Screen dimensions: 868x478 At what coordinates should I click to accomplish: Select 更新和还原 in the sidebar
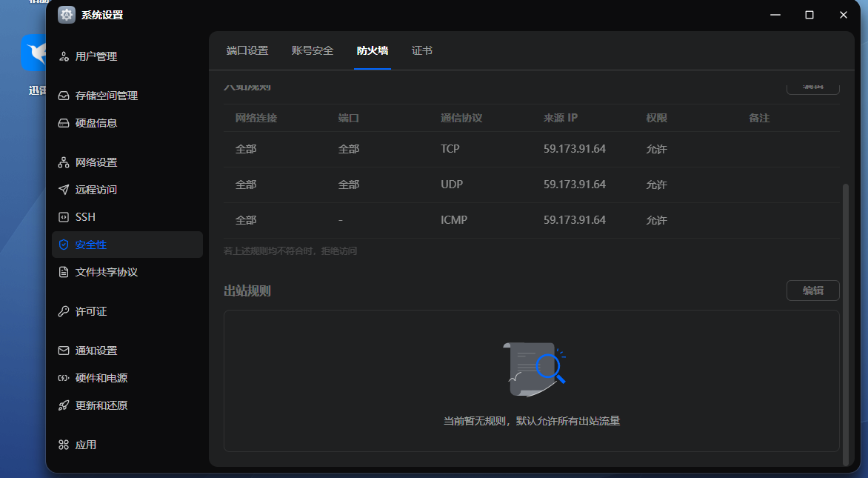[127, 405]
